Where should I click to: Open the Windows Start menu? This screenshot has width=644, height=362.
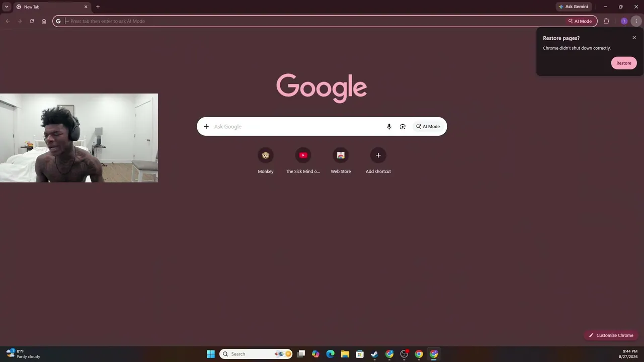click(211, 354)
